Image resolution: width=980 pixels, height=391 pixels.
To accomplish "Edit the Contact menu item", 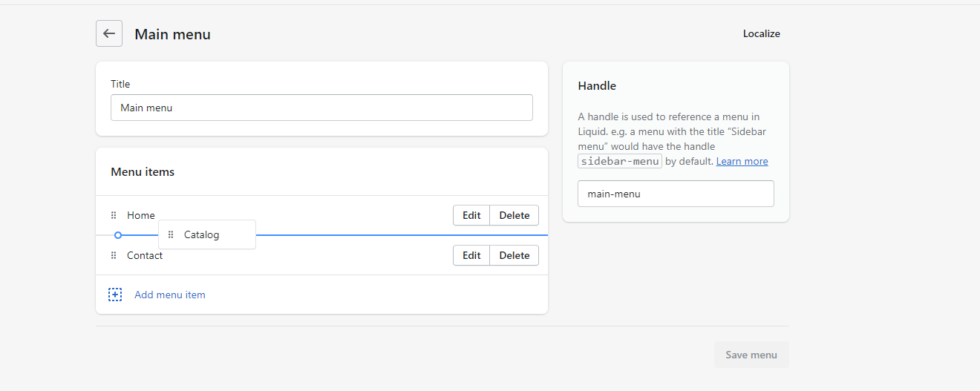I will (x=471, y=255).
